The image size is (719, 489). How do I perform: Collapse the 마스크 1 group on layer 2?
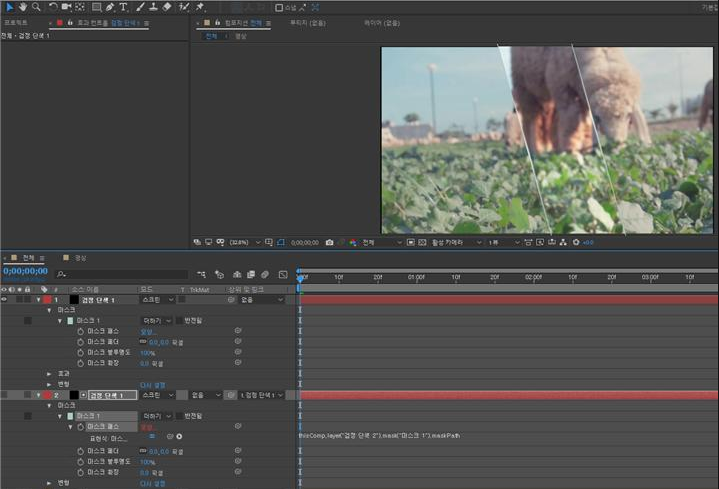[60, 416]
